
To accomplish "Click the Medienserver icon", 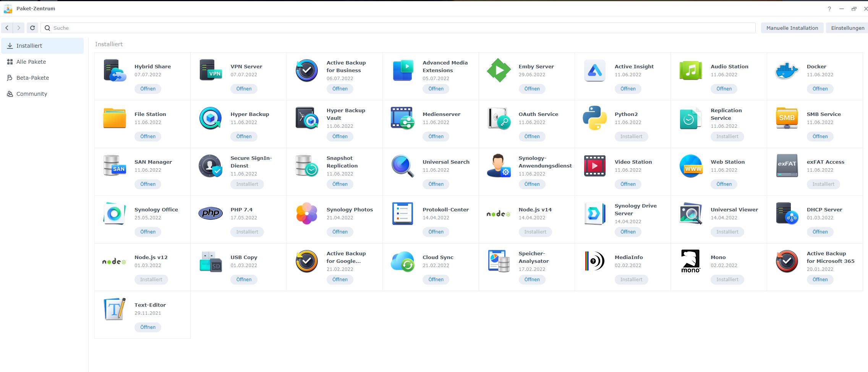I will pos(403,118).
